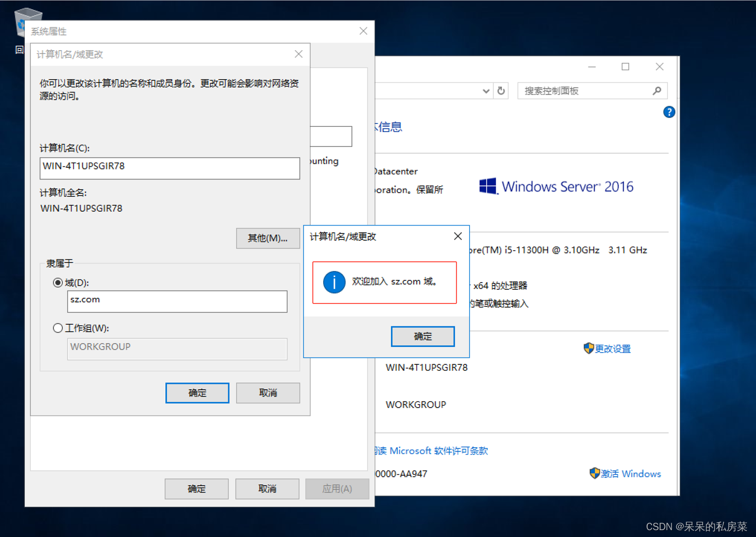Image resolution: width=756 pixels, height=537 pixels.
Task: Click the 计算机名(C) text field
Action: 170,168
